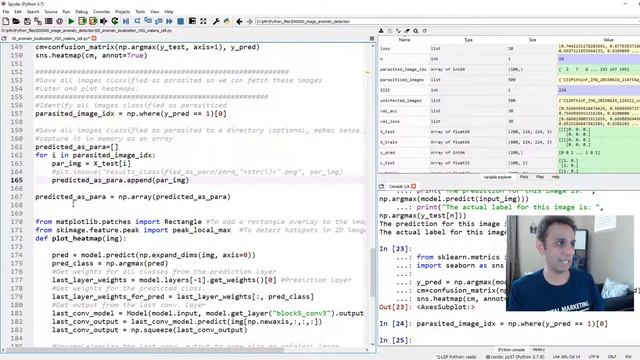Open the Source menu

point(51,12)
